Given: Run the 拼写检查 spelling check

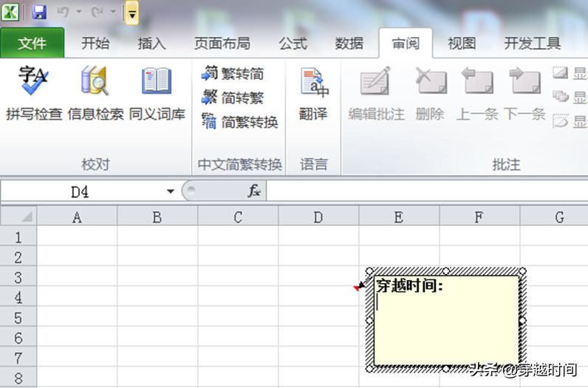Looking at the screenshot, I should pos(34,93).
